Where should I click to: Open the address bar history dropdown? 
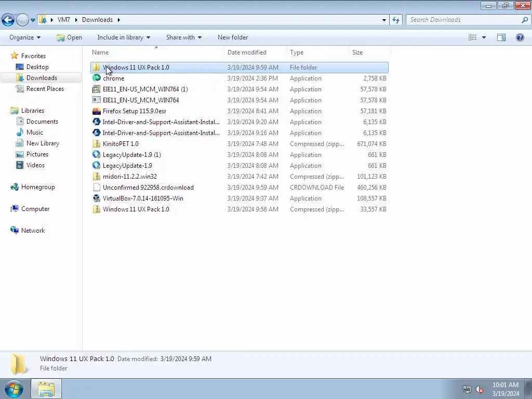384,20
